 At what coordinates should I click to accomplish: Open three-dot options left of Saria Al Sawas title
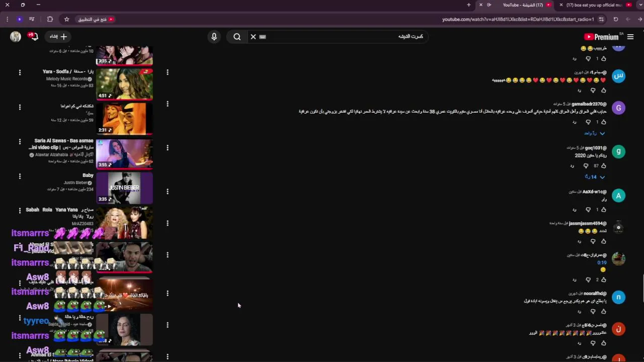[x=20, y=142]
